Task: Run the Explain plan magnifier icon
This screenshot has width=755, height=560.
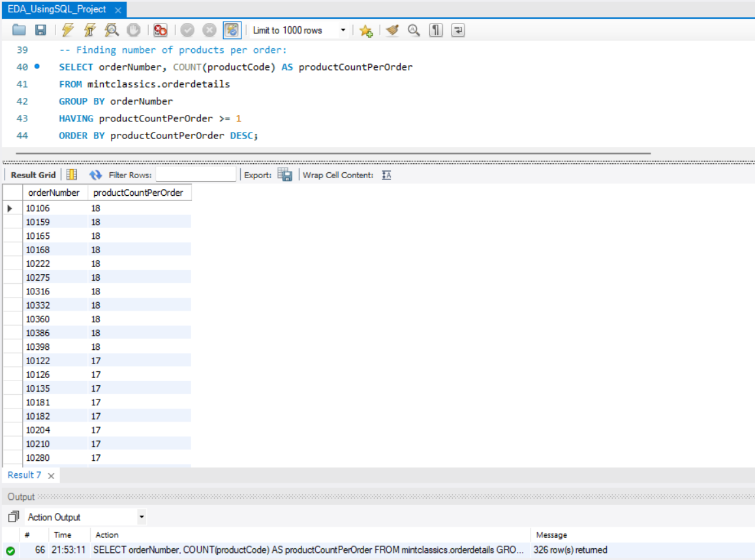Action: point(112,30)
